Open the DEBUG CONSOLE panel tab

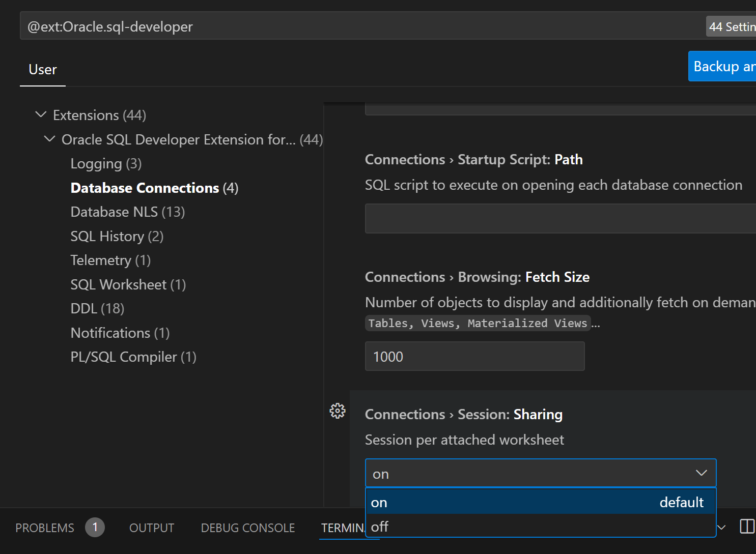(x=248, y=528)
